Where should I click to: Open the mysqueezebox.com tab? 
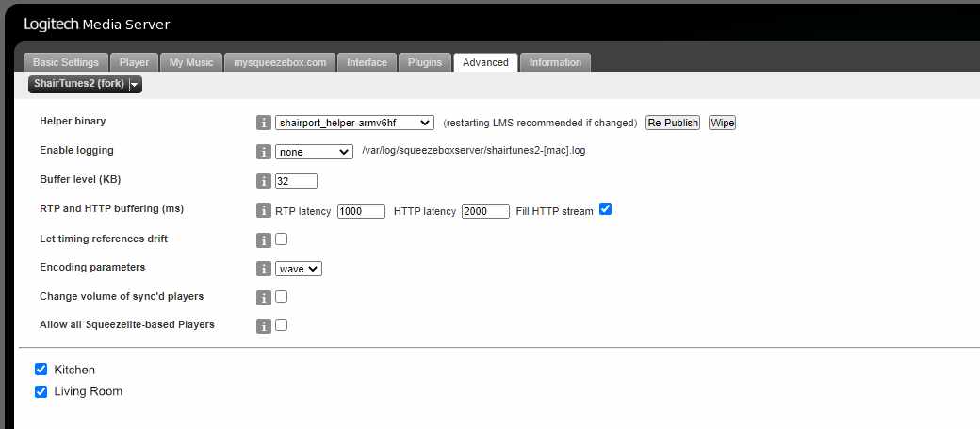pyautogui.click(x=280, y=62)
